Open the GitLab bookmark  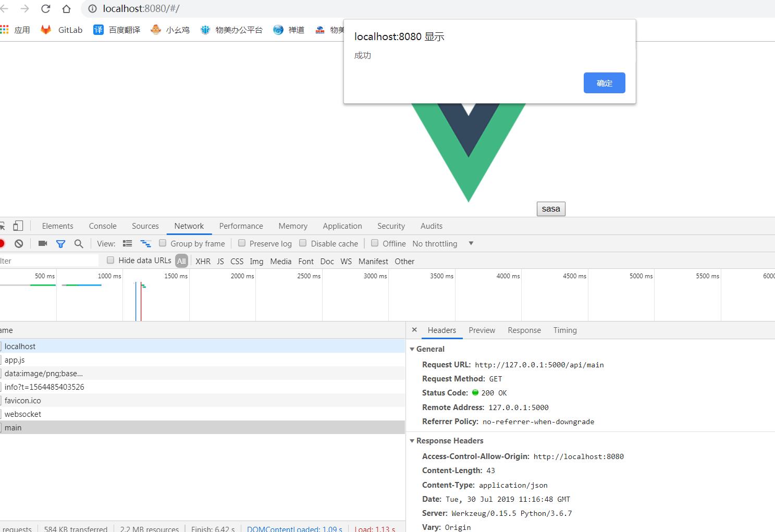click(x=61, y=30)
